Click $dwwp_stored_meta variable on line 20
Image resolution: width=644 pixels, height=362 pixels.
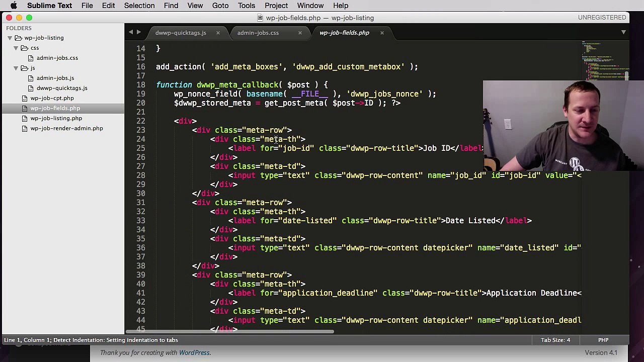pos(212,103)
